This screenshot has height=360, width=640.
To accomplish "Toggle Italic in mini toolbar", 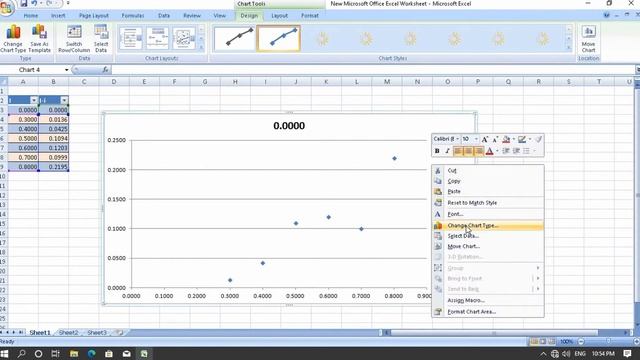I will point(447,151).
